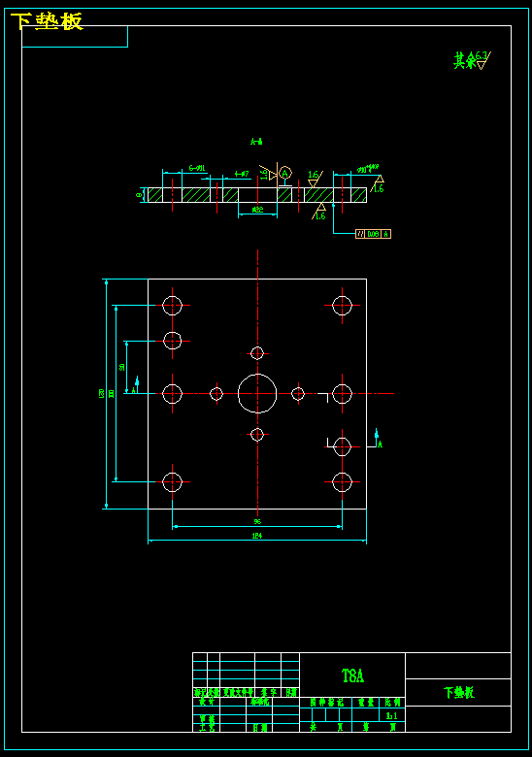This screenshot has width=532, height=757.
Task: Select the 更改文件号 column header
Action: (238, 693)
